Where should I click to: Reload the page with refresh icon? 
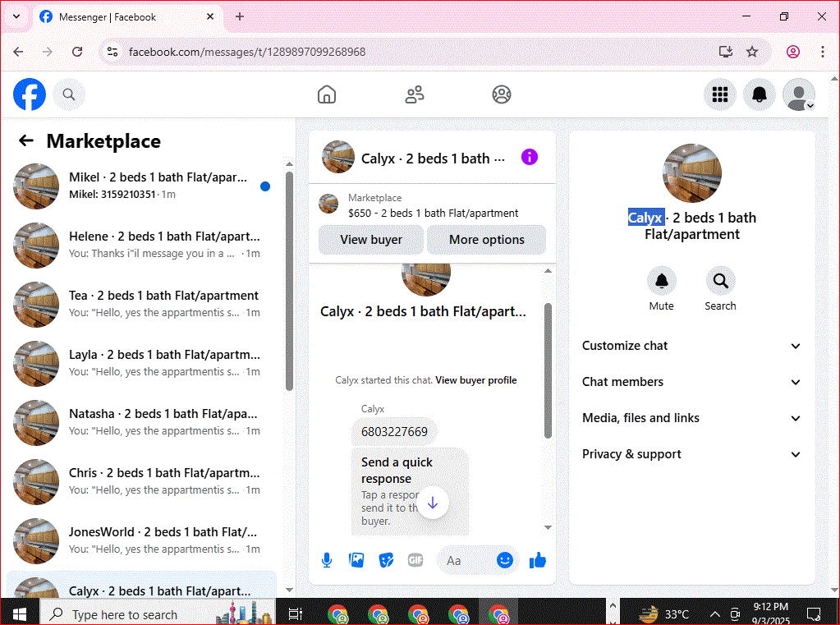tap(77, 52)
